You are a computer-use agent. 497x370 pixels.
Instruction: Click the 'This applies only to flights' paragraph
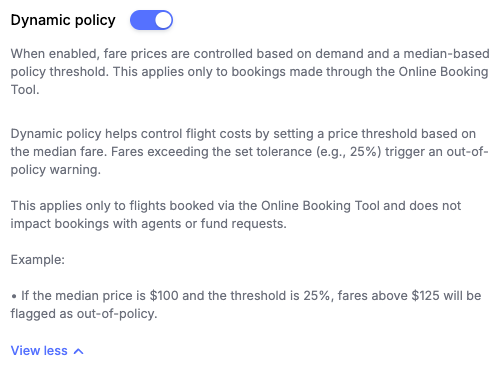click(236, 215)
